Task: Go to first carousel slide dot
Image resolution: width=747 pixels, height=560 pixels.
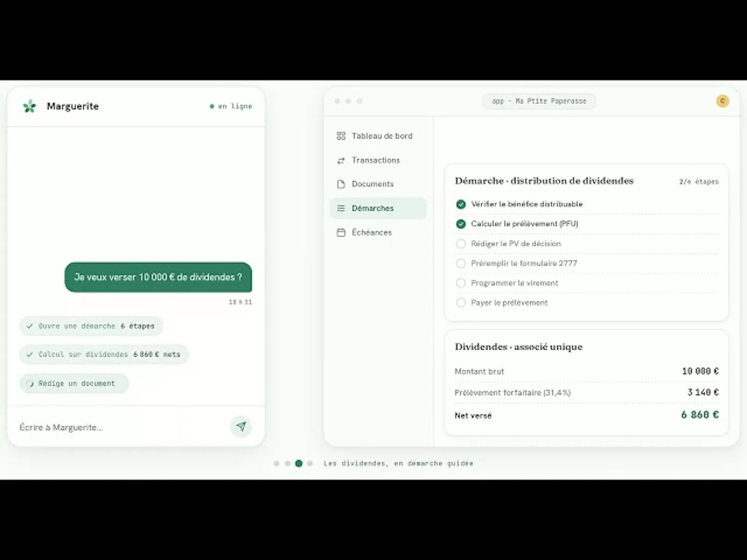Action: (276, 463)
